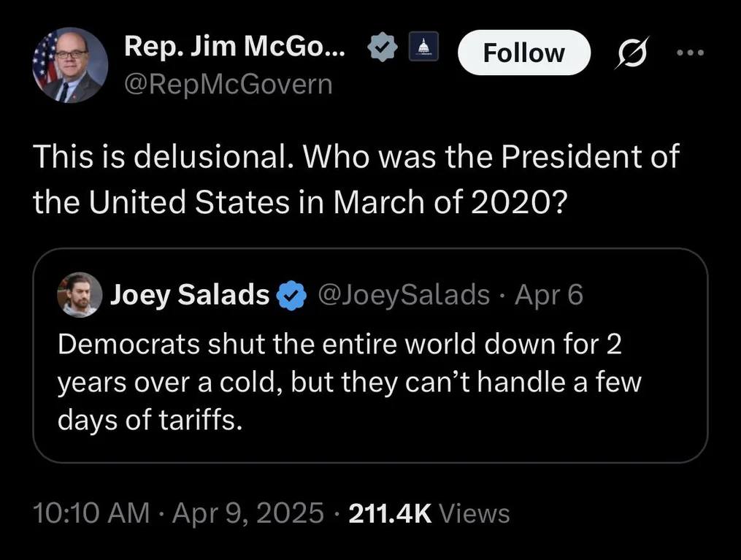Open the Rep. Jim McGo... display name
Viewport: 741px width, 560px height.
click(235, 47)
